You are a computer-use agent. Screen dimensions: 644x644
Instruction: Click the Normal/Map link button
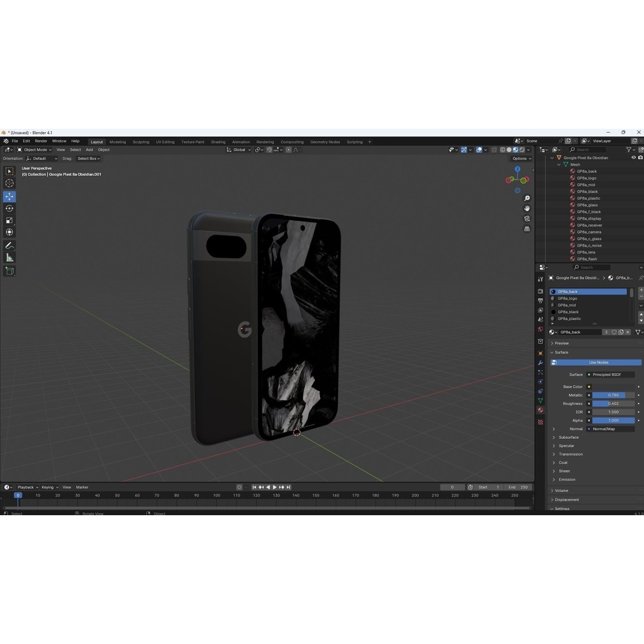(x=611, y=429)
